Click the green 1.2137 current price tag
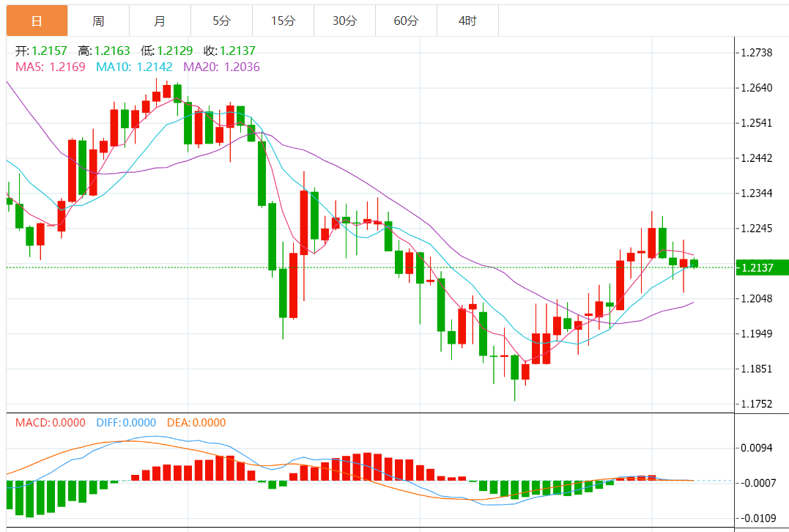 pyautogui.click(x=762, y=267)
